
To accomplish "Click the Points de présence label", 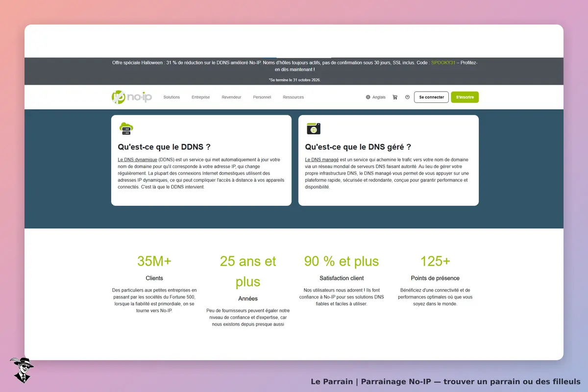I will click(435, 278).
